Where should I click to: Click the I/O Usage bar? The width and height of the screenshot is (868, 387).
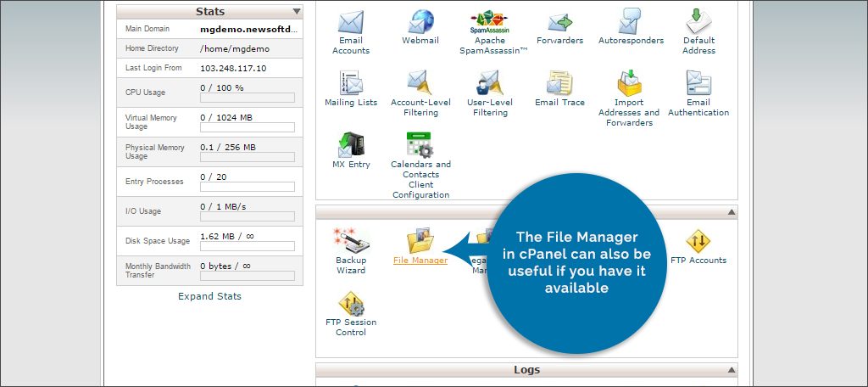tap(248, 216)
